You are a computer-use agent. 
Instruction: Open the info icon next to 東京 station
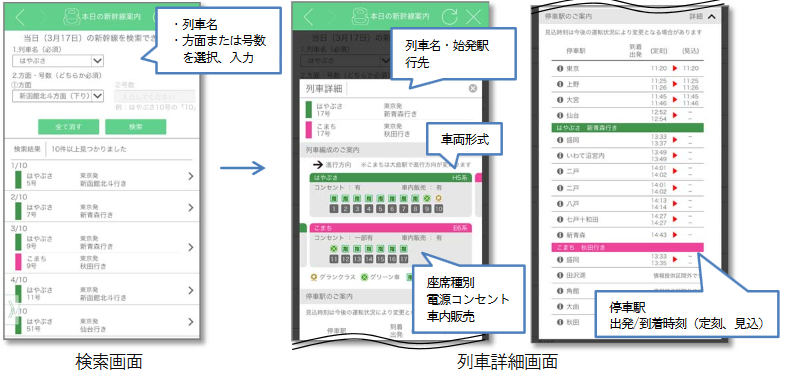(x=560, y=68)
